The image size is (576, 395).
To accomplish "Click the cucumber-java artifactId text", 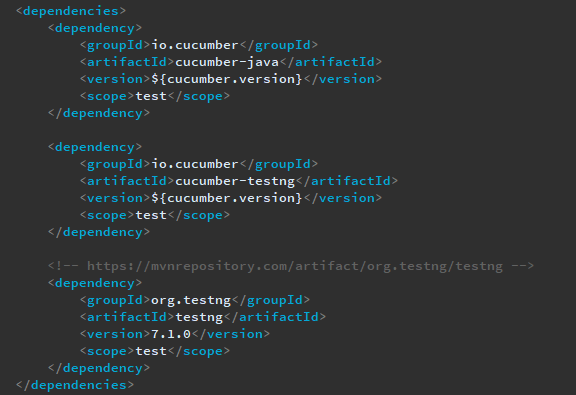I will point(227,62).
